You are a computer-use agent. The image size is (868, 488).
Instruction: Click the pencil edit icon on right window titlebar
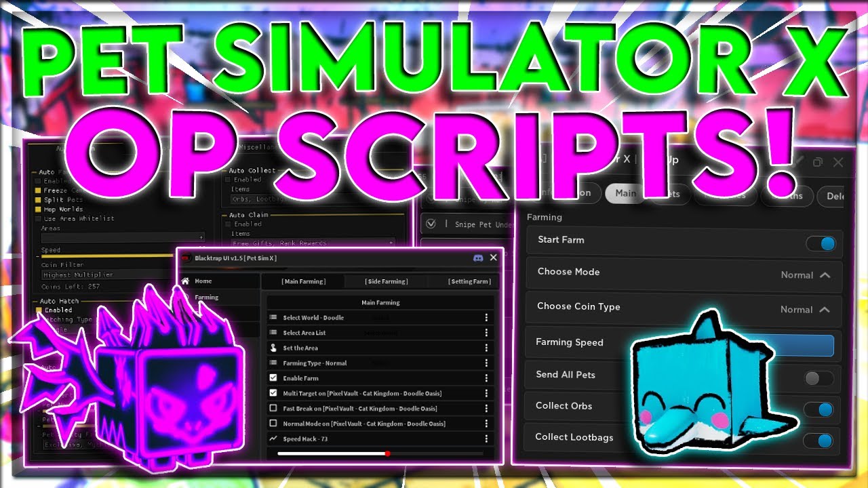pos(800,161)
